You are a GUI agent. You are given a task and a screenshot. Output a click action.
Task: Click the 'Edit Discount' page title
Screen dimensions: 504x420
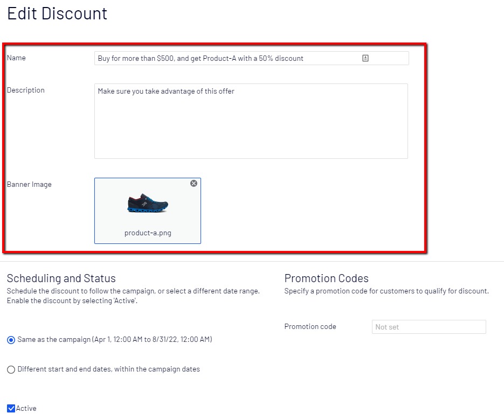[x=57, y=13]
